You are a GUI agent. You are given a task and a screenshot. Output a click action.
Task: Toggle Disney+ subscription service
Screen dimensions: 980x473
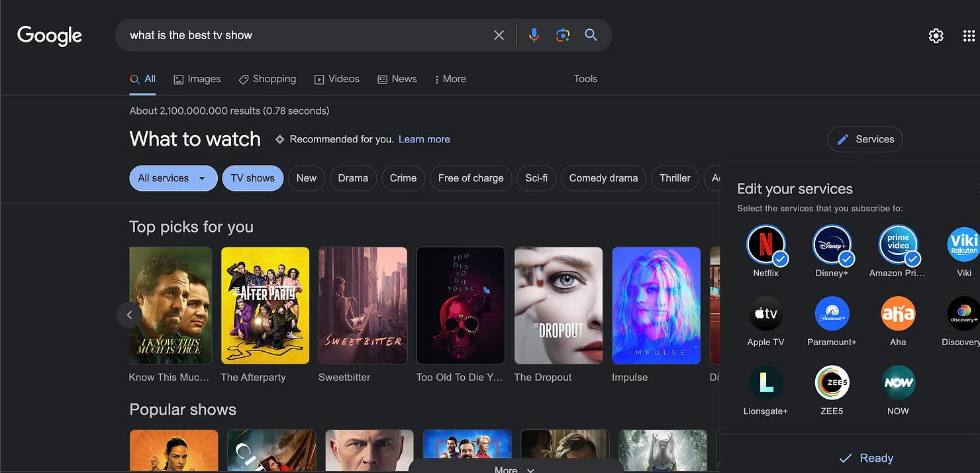pyautogui.click(x=832, y=245)
